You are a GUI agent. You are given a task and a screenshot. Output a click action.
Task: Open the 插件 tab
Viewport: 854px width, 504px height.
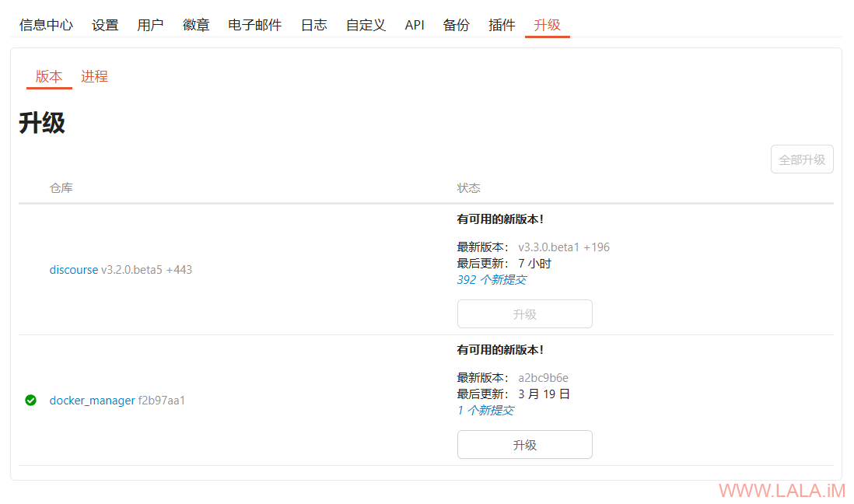[502, 25]
